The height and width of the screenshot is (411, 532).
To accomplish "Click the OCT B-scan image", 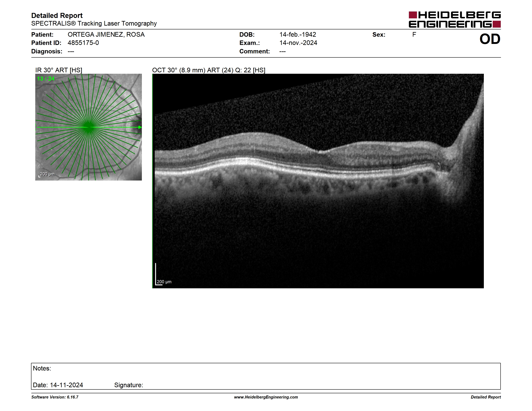I will pyautogui.click(x=318, y=181).
